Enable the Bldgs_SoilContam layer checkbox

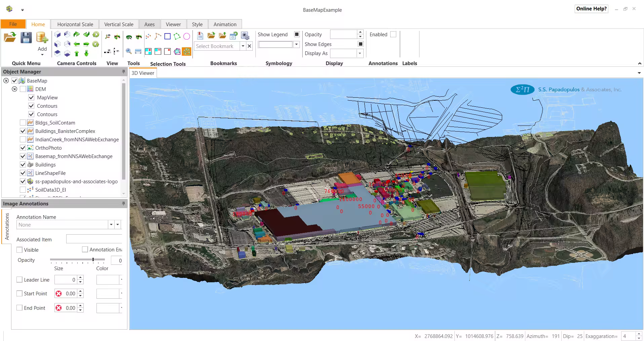(x=23, y=123)
